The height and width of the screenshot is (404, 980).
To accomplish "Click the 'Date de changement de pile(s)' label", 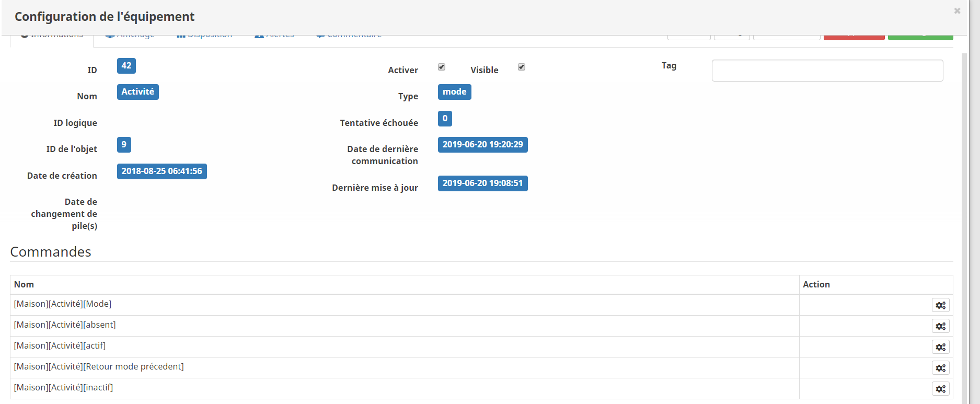I will click(64, 214).
